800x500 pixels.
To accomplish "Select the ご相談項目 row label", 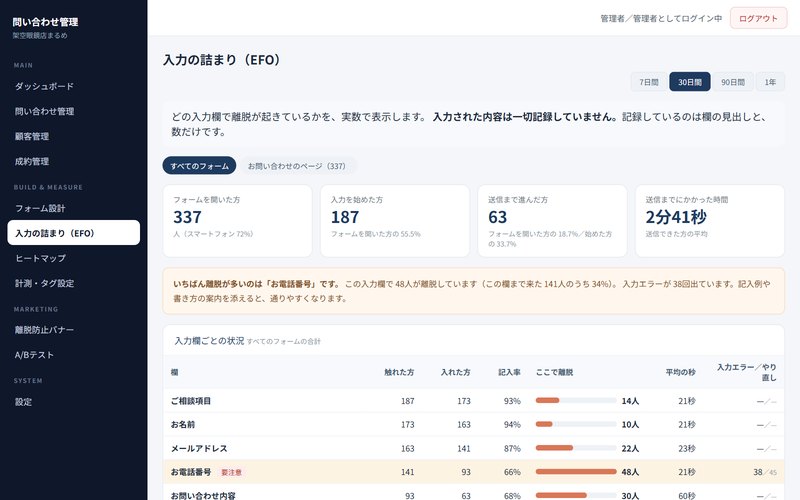I will pos(191,401).
